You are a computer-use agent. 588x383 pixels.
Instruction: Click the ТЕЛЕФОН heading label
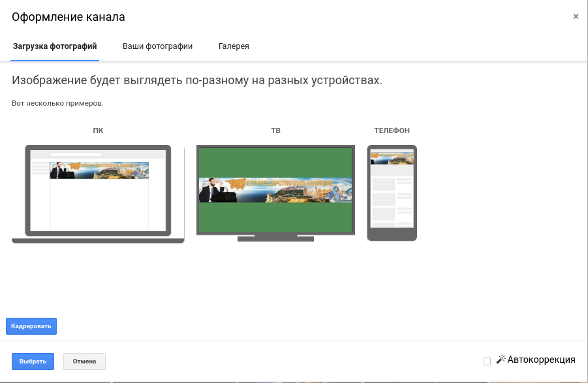pyautogui.click(x=392, y=130)
